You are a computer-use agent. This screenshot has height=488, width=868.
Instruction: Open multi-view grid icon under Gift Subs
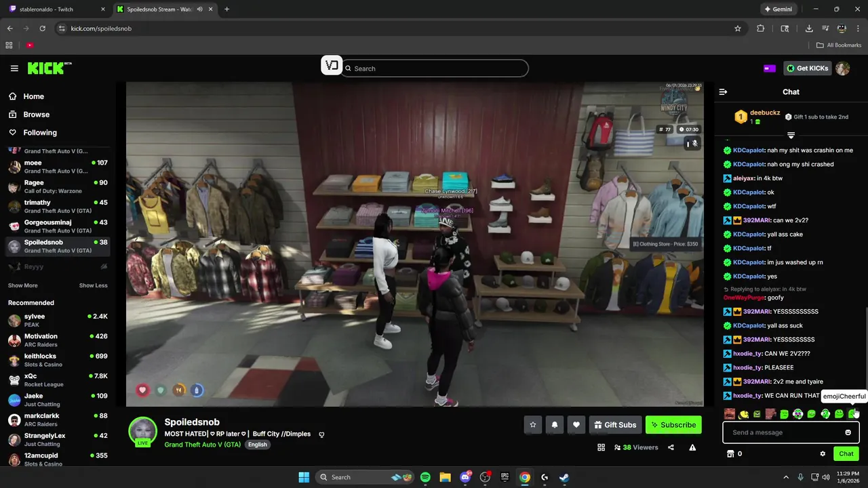[601, 447]
